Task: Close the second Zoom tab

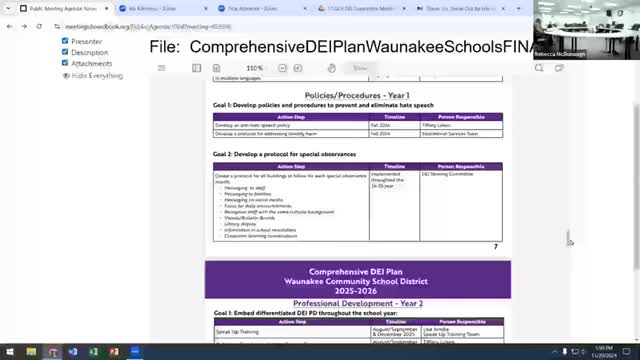Action: coord(305,9)
